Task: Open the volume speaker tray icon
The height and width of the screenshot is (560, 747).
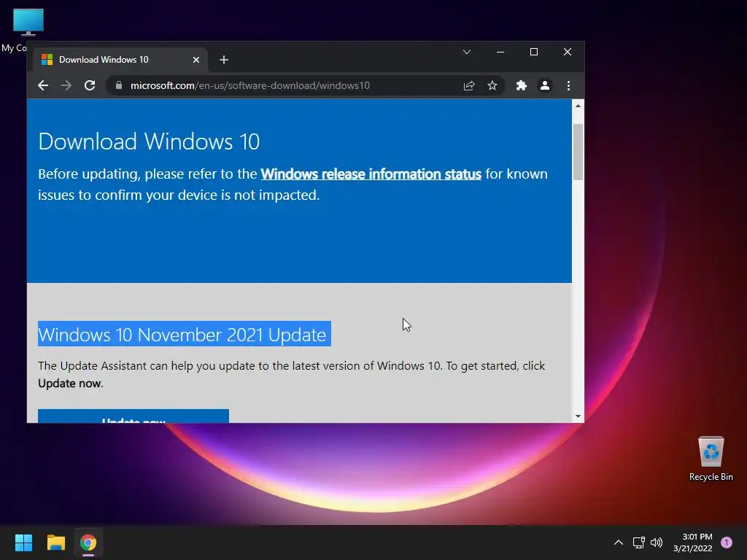Action: pyautogui.click(x=657, y=542)
